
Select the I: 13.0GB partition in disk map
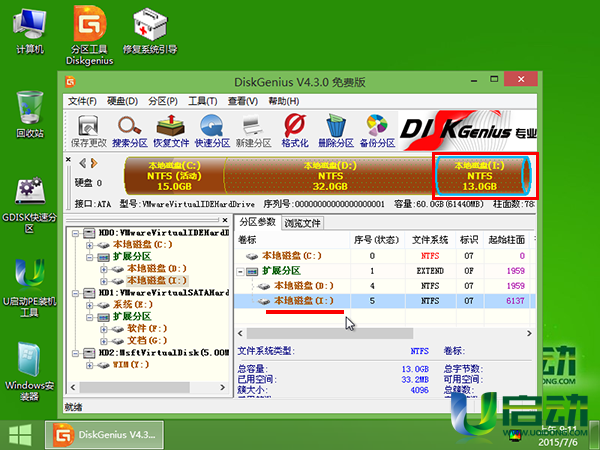(483, 176)
